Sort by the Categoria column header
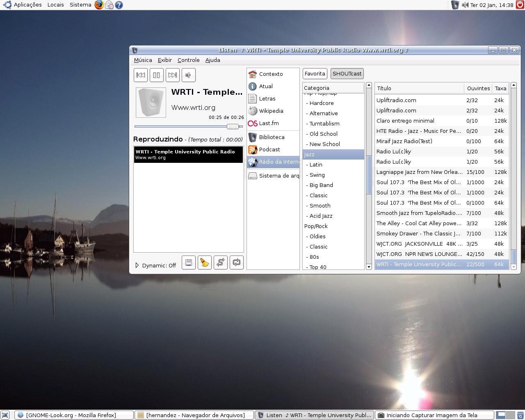This screenshot has width=525, height=420. pyautogui.click(x=333, y=88)
